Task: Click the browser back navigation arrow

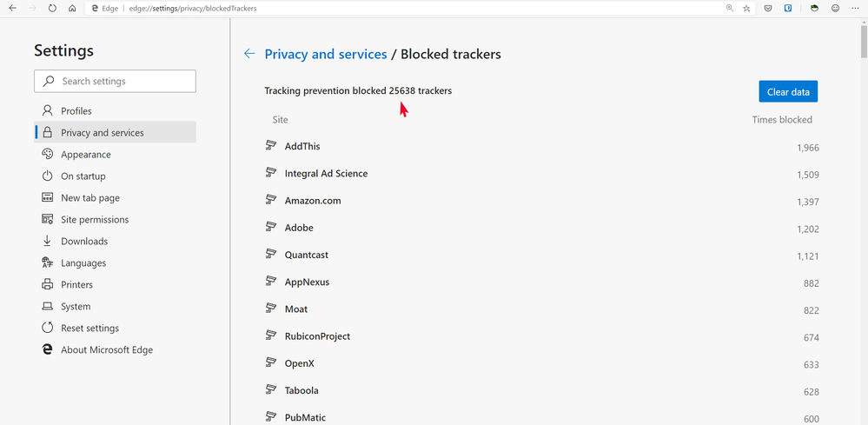Action: [x=13, y=9]
